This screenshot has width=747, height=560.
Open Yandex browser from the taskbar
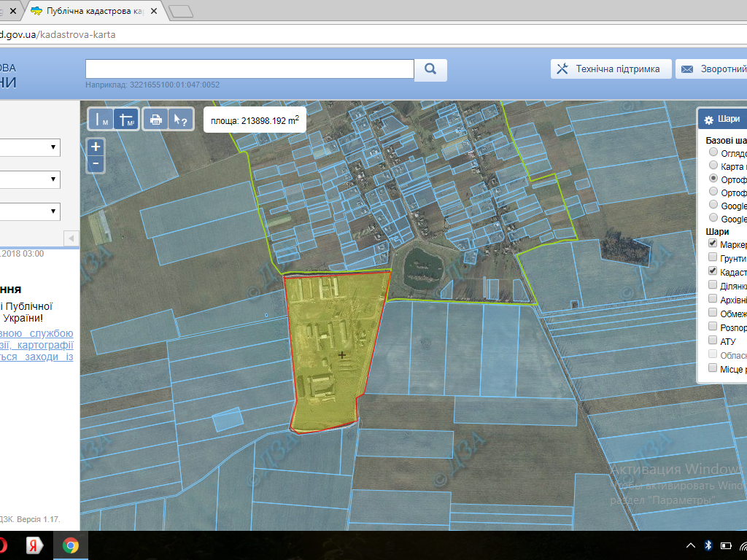click(x=33, y=545)
